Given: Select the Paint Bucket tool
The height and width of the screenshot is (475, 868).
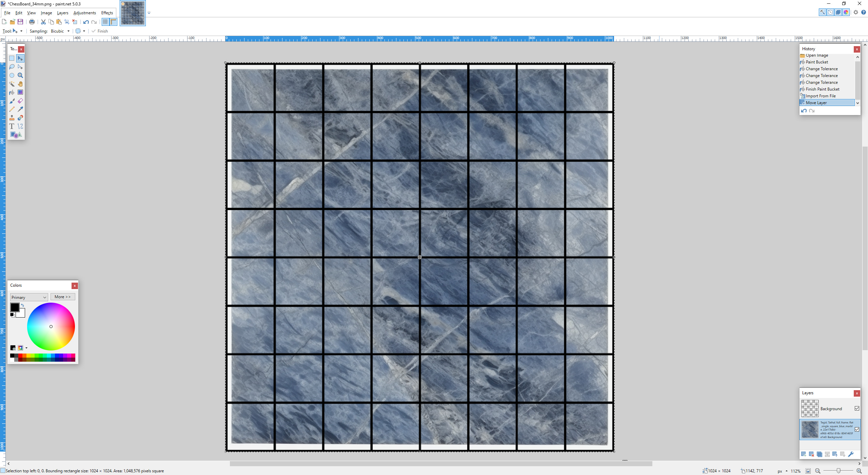Looking at the screenshot, I should (12, 92).
